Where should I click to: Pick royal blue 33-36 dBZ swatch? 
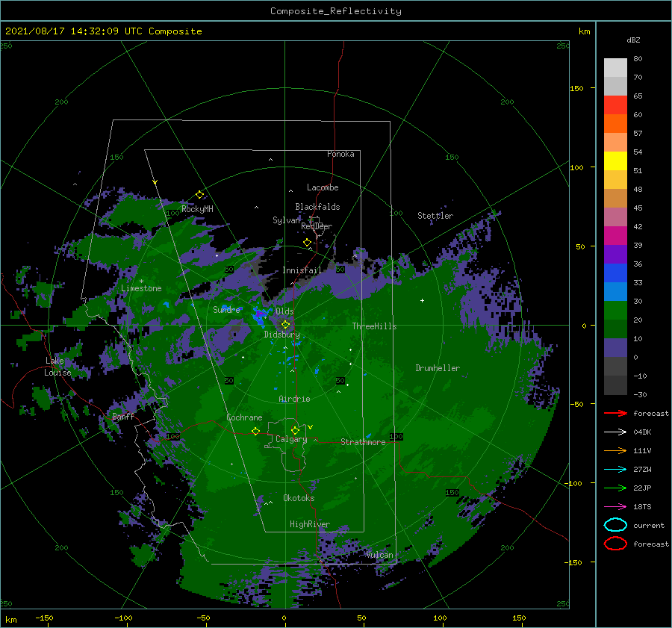coord(615,273)
